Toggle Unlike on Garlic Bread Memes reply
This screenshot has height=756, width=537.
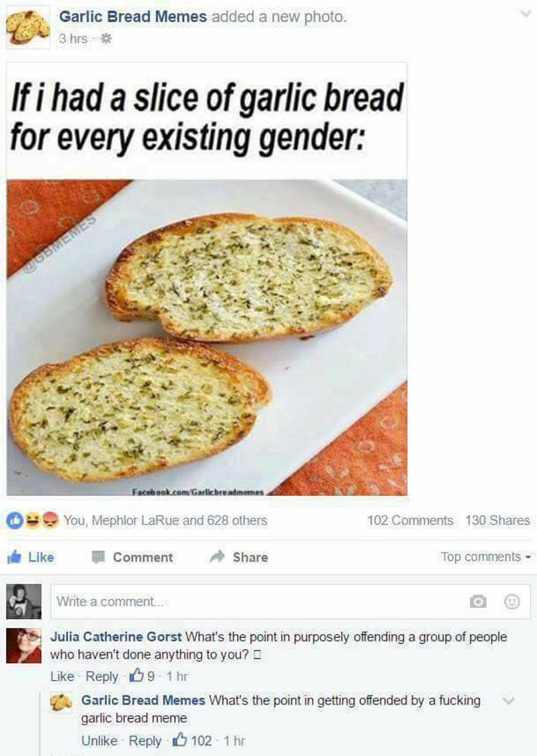tap(99, 741)
